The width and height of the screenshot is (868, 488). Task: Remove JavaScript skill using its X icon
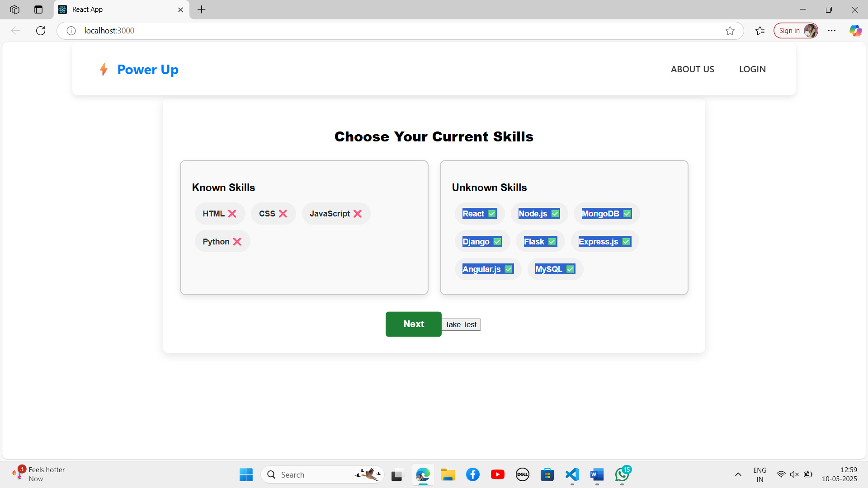coord(358,214)
